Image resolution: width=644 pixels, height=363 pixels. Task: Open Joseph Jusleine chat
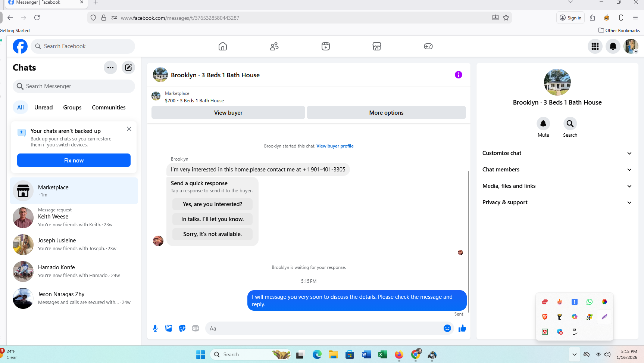(x=74, y=245)
